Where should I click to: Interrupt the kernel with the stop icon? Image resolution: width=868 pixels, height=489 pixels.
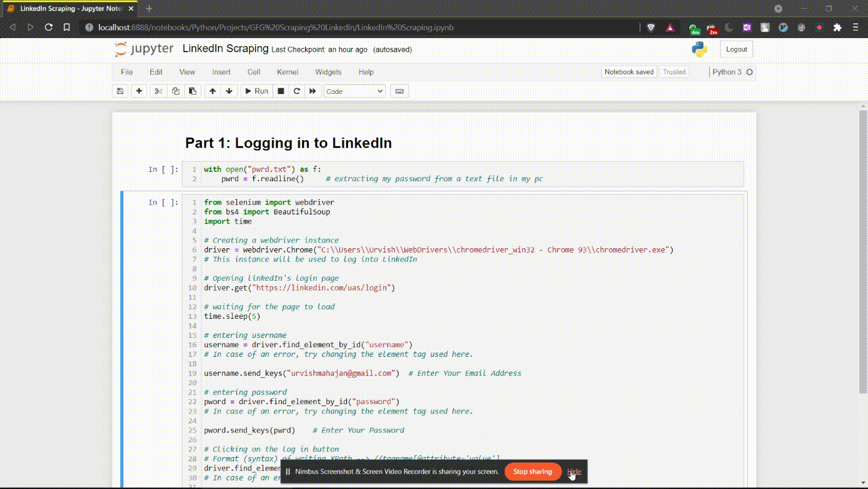(x=281, y=91)
